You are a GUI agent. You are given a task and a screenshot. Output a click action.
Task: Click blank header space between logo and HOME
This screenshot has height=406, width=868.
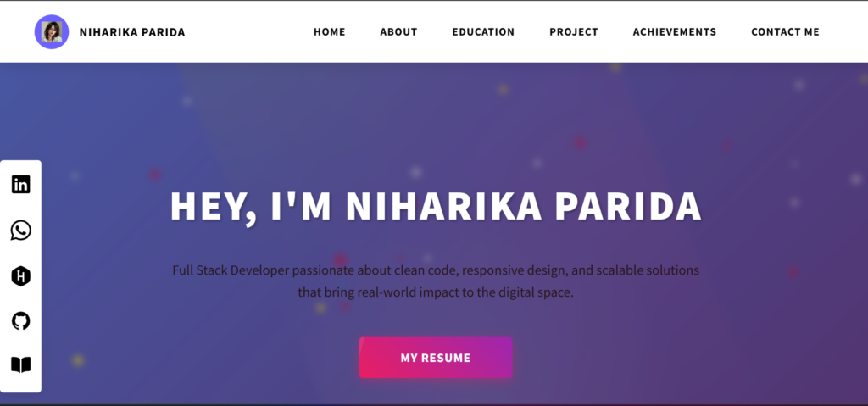tap(248, 32)
